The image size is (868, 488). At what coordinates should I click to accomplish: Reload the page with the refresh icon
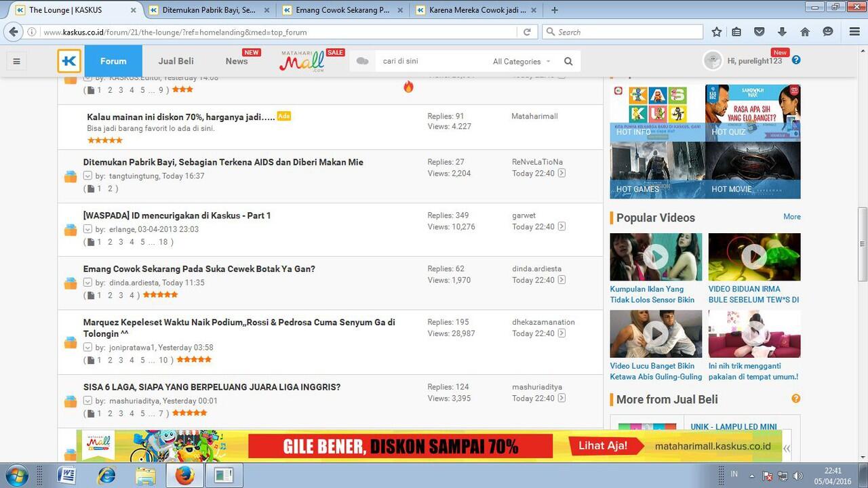point(527,32)
